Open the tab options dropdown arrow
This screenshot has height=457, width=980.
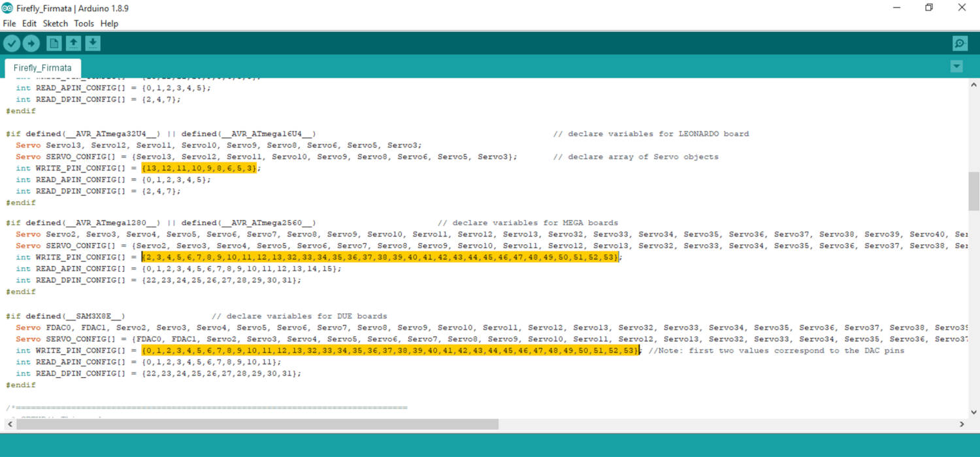[956, 67]
